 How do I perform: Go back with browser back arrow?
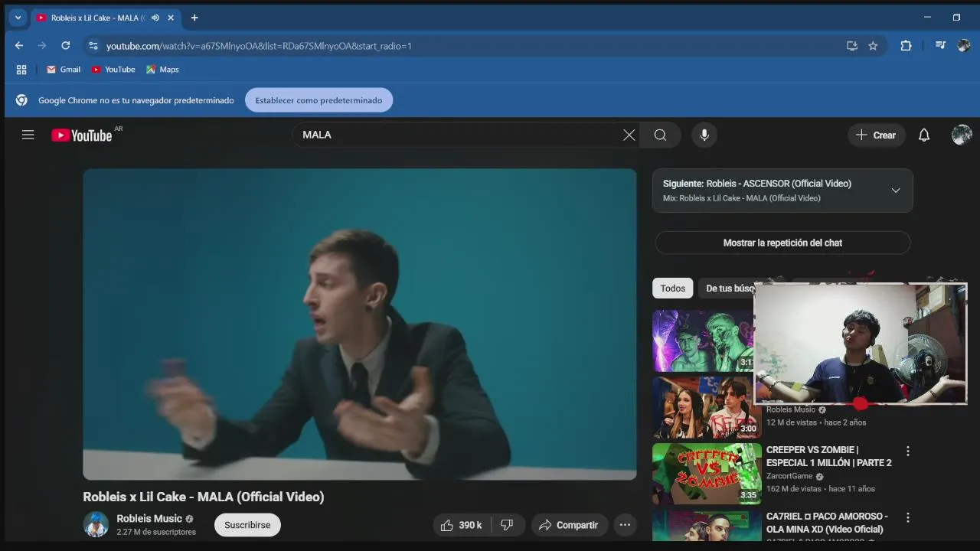(19, 46)
